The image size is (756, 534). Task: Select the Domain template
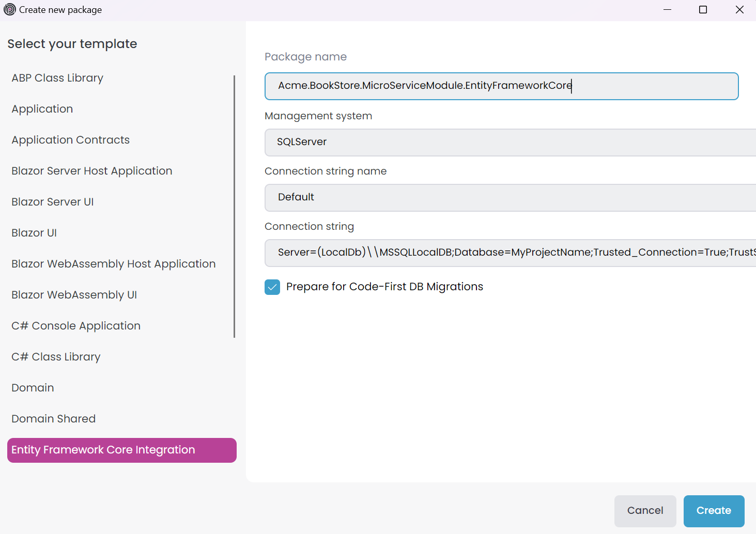pyautogui.click(x=33, y=387)
